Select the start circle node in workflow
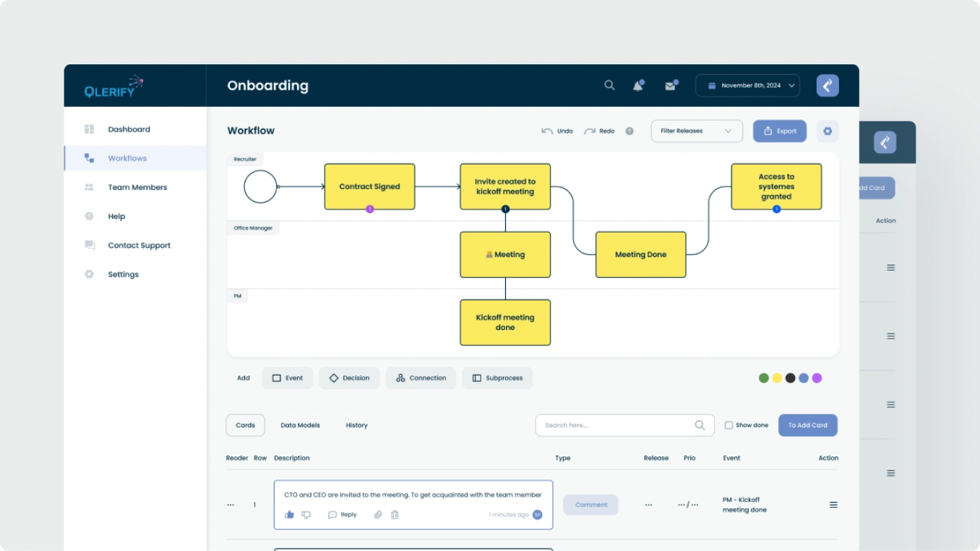 tap(260, 186)
